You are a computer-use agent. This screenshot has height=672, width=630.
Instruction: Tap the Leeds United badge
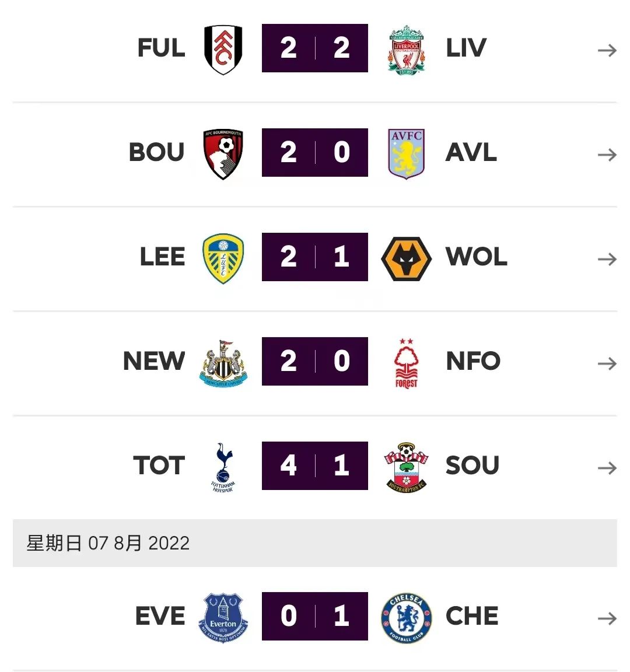coord(223,258)
